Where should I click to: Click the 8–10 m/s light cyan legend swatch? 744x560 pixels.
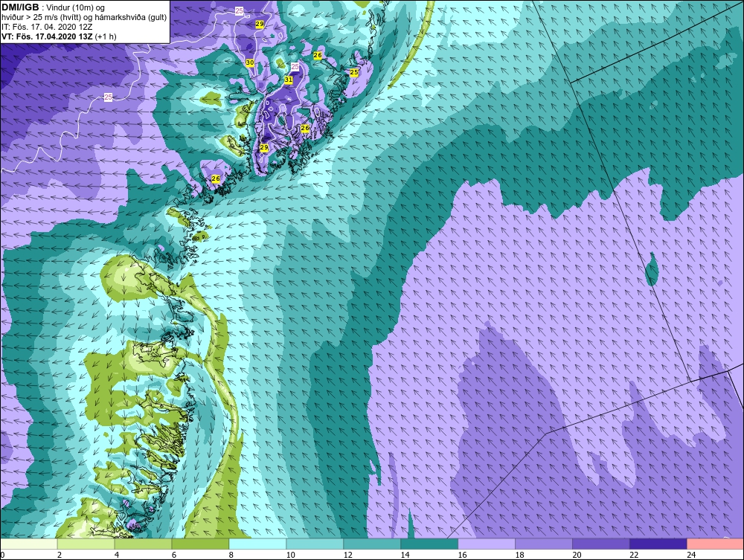pos(257,544)
